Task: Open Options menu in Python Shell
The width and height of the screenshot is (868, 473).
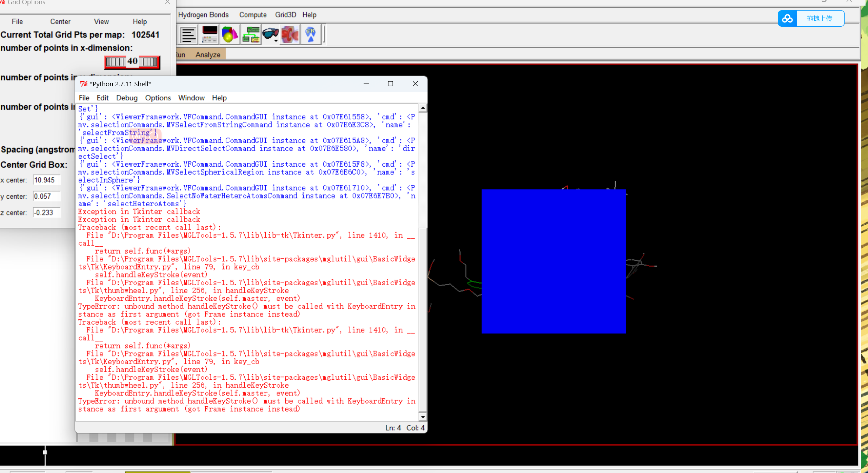Action: (158, 98)
